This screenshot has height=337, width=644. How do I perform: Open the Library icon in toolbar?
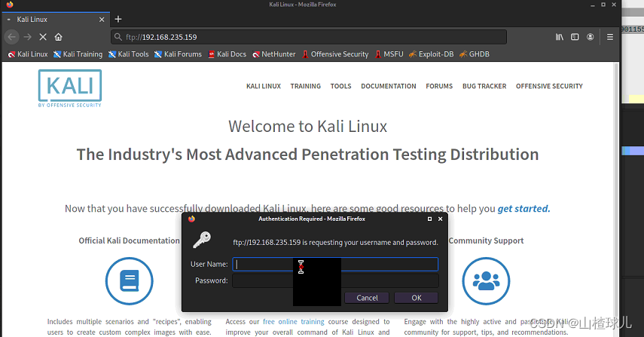click(x=560, y=37)
